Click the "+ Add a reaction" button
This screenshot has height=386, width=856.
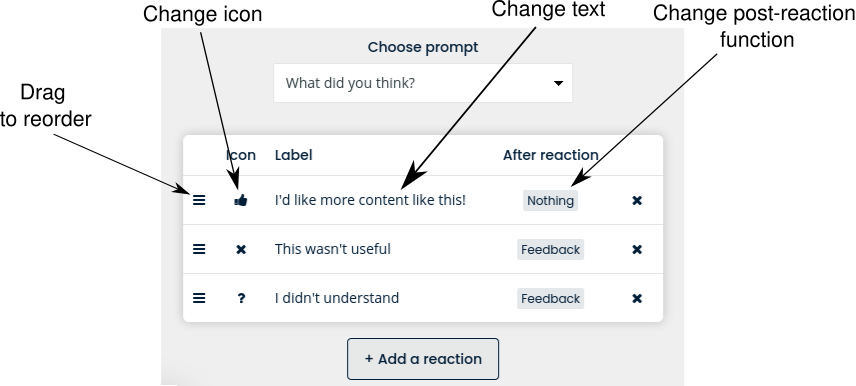tap(423, 359)
